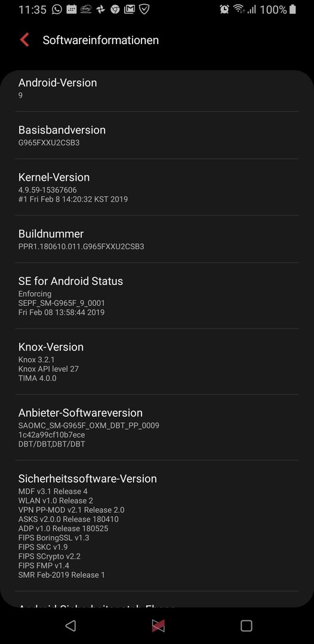Select the Basisbandversion entry
Screen dimensions: 314x644
157,135
